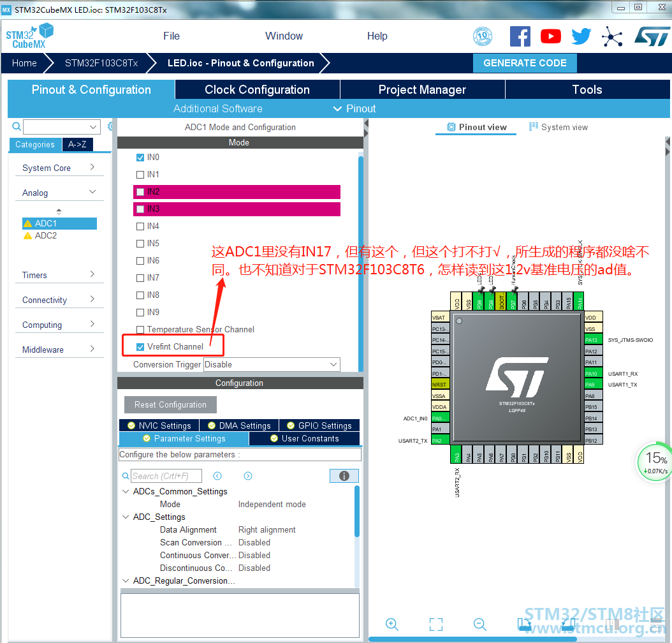Image resolution: width=672 pixels, height=643 pixels.
Task: Click the PA13 pin on the chip
Action: click(x=593, y=340)
